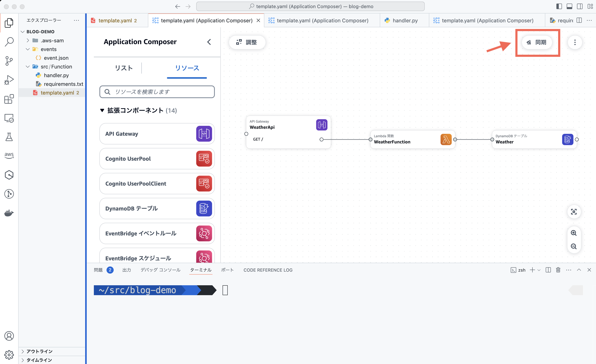Toggle the primary side bar layout

[559, 6]
